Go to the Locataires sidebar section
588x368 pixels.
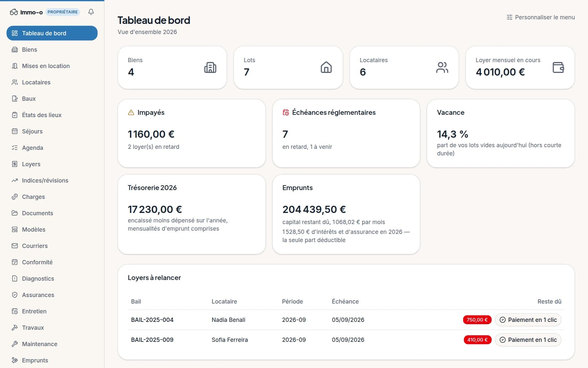[x=52, y=82]
